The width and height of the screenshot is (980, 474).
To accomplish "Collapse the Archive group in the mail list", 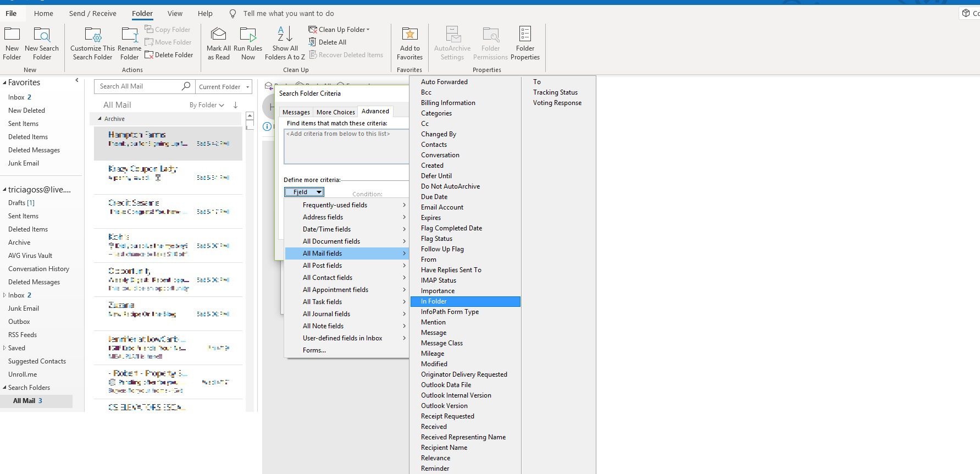I will click(99, 119).
